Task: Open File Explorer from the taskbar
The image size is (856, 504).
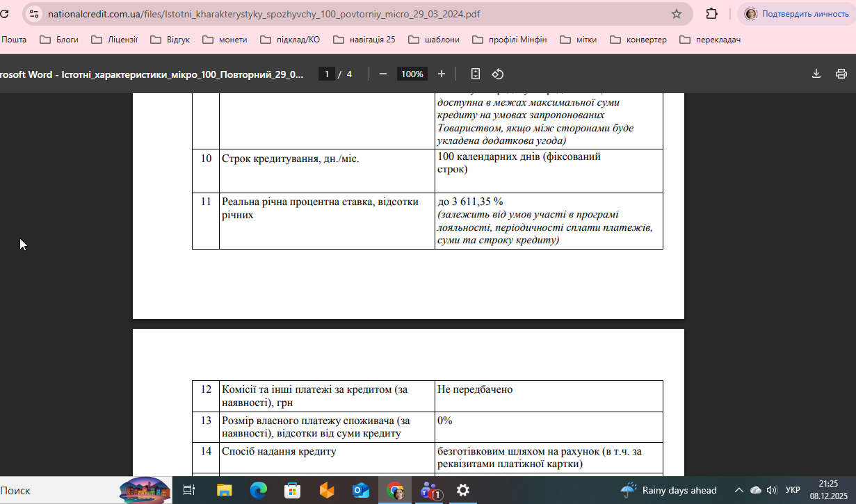Action: pos(224,490)
